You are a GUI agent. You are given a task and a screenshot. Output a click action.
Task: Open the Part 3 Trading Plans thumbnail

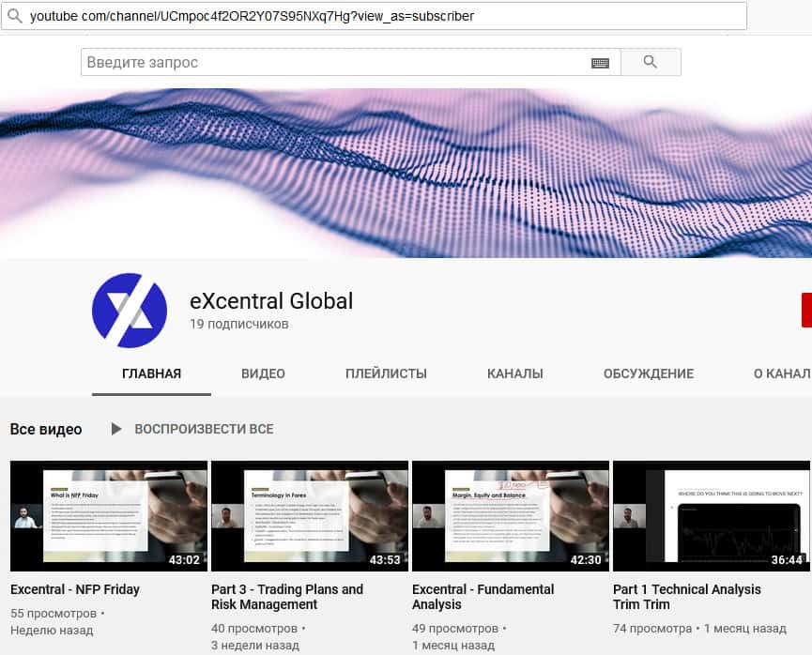click(x=310, y=516)
